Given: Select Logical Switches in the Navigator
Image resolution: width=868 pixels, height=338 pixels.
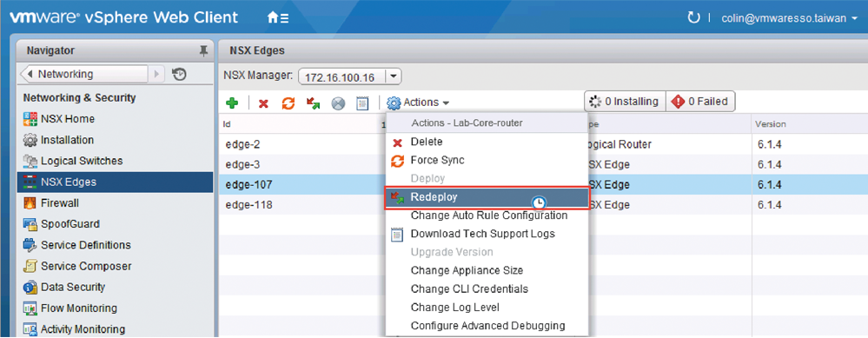Looking at the screenshot, I should pyautogui.click(x=116, y=161).
